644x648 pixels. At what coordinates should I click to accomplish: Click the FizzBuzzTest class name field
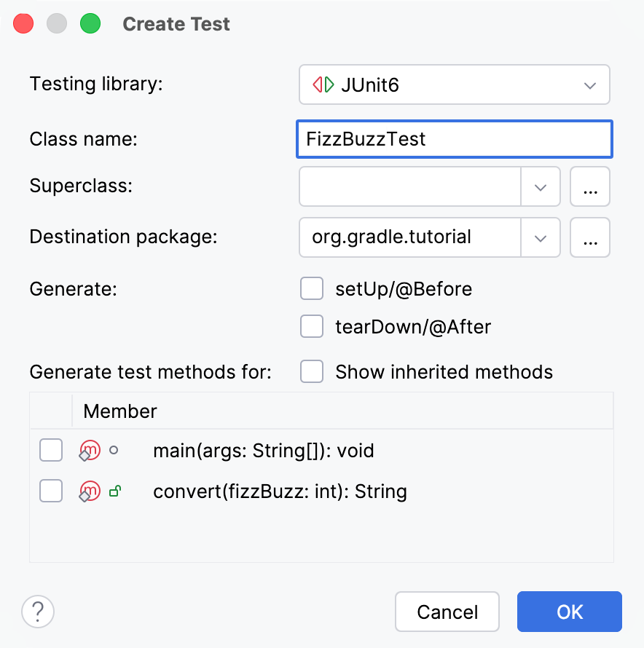point(454,139)
